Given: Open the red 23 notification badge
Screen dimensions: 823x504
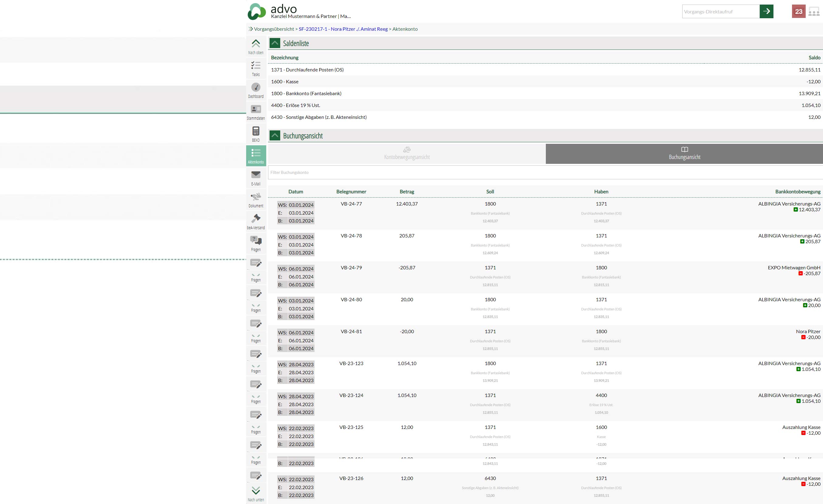Looking at the screenshot, I should 798,11.
